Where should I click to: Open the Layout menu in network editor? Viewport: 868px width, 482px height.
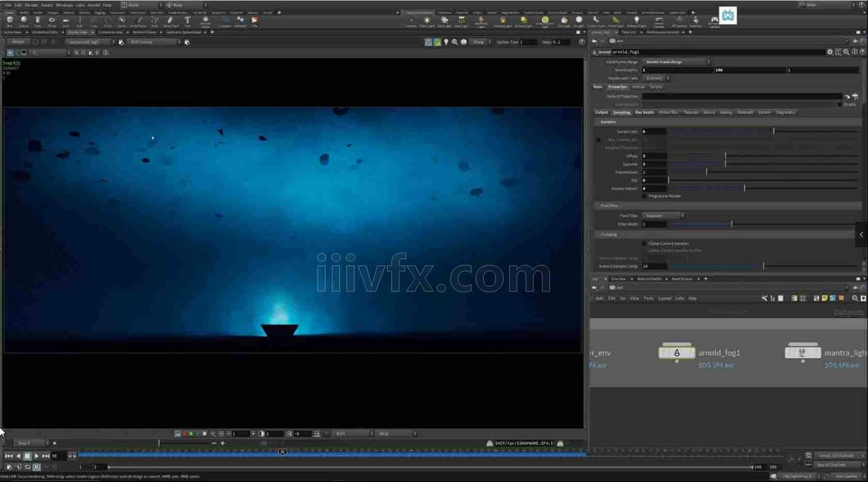click(x=665, y=298)
